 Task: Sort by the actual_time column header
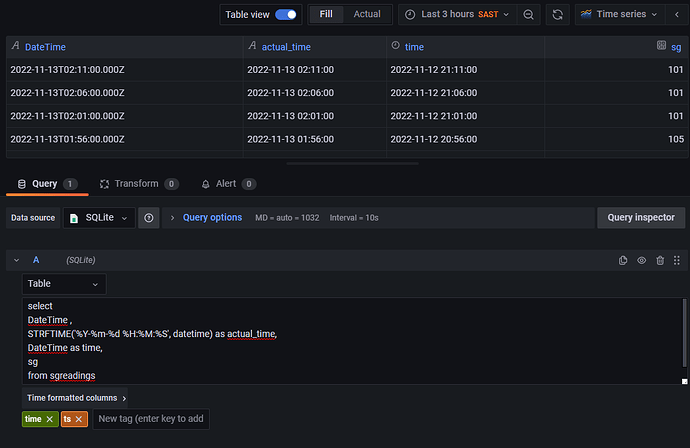(286, 47)
